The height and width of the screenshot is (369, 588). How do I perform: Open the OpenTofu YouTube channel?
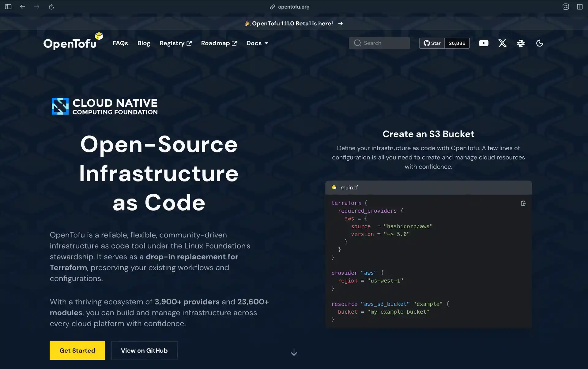[483, 43]
